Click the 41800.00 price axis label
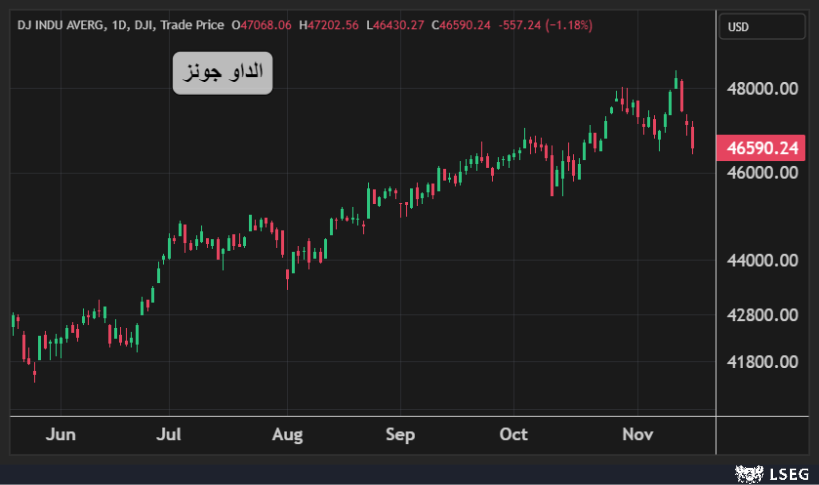This screenshot has height=485, width=819. click(x=762, y=362)
